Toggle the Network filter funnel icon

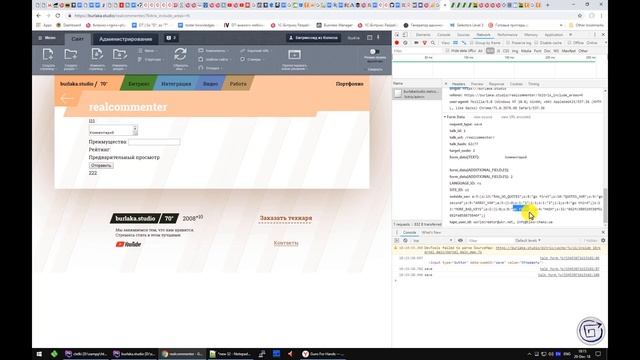pyautogui.click(x=424, y=43)
